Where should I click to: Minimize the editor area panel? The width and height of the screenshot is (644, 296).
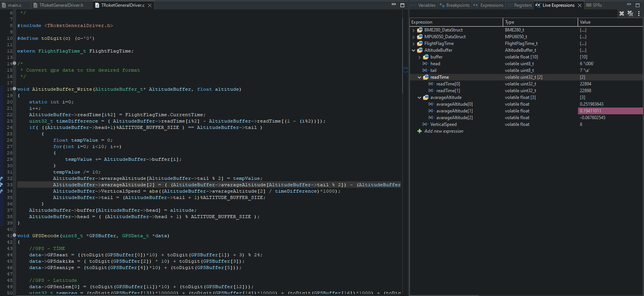point(393,5)
